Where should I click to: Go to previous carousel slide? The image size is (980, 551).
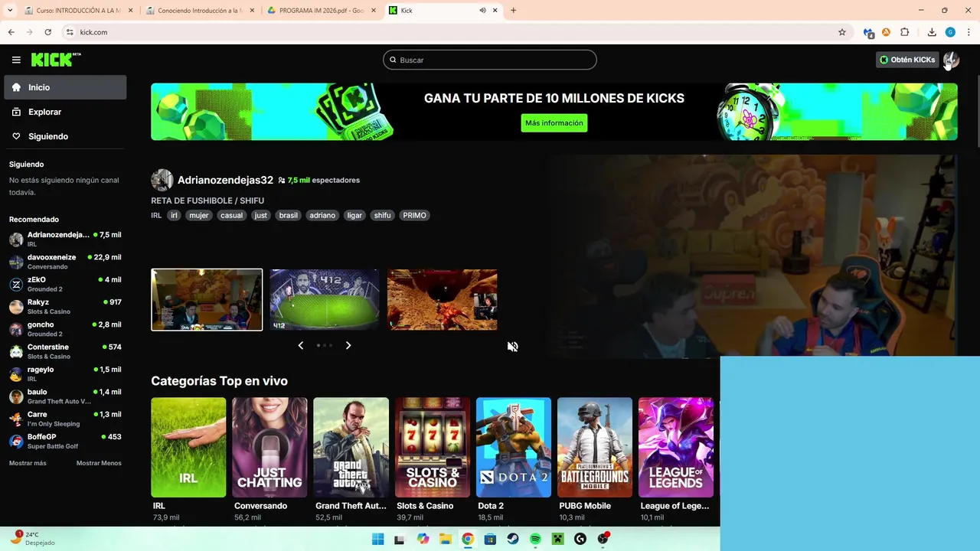[x=300, y=345]
